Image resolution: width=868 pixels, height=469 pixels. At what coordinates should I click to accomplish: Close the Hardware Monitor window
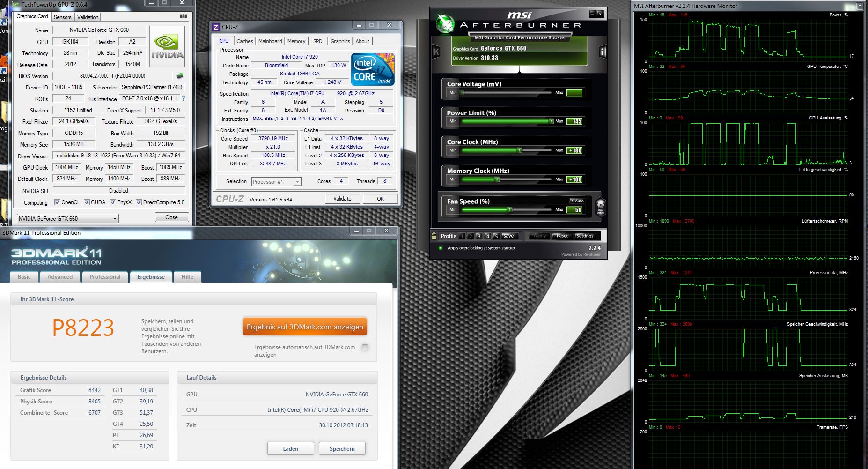click(860, 6)
